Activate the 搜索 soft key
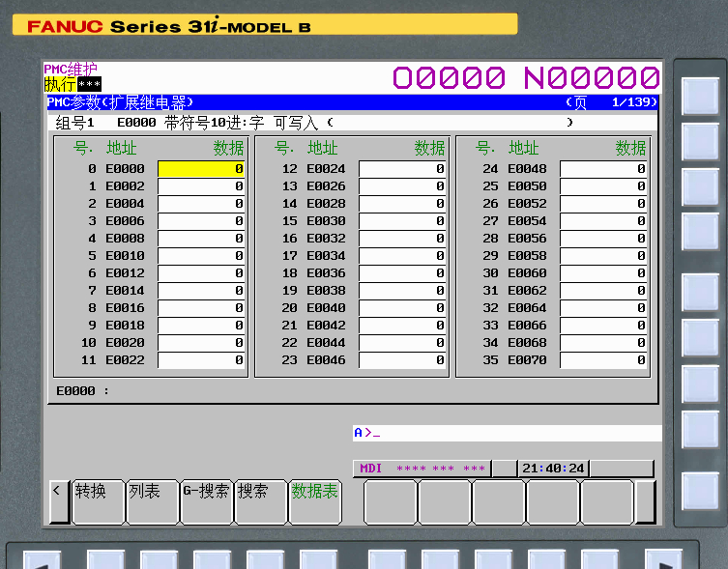 [261, 501]
